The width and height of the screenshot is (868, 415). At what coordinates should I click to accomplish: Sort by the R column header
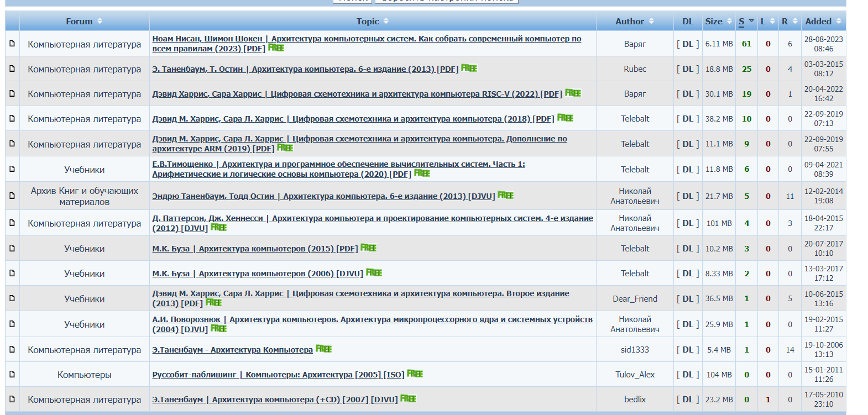pos(789,21)
